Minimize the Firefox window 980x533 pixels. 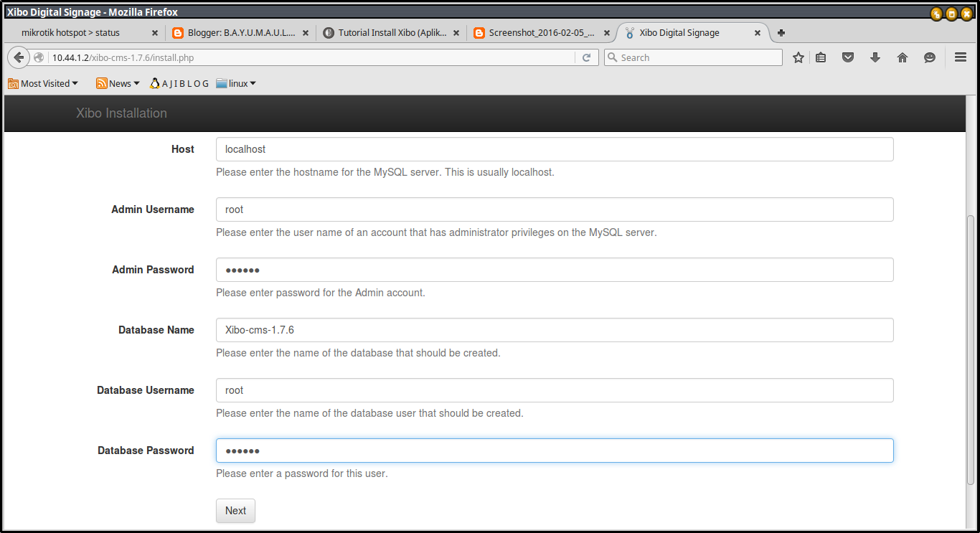click(936, 13)
